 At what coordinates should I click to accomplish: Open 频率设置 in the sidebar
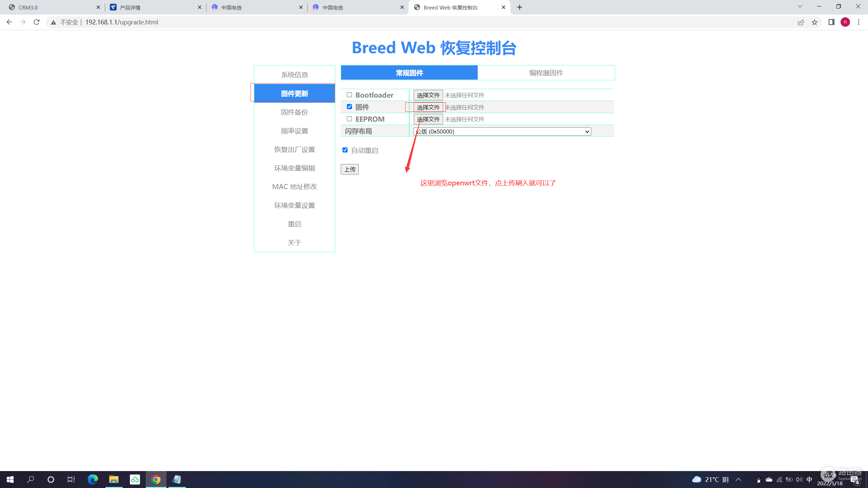point(294,131)
